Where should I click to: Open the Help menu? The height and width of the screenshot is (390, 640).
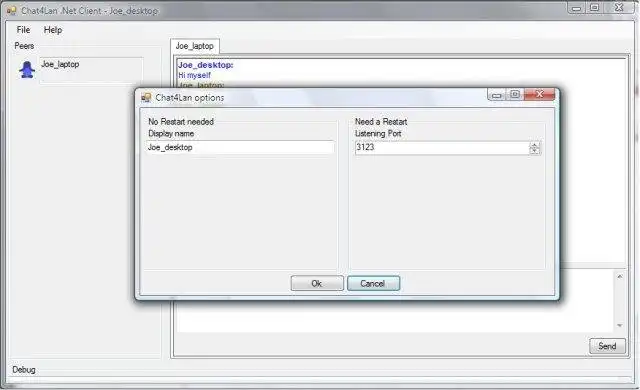[x=53, y=30]
